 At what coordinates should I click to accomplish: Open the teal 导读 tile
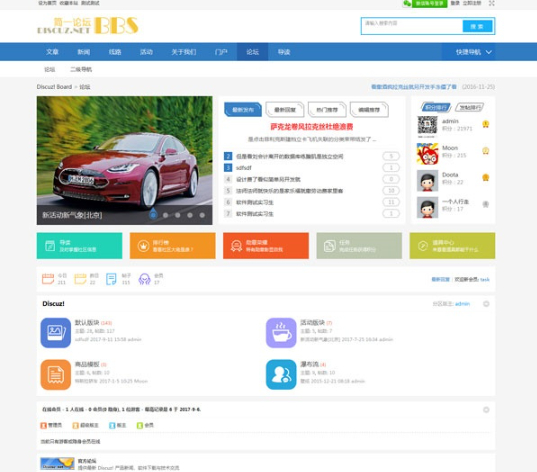click(x=79, y=246)
